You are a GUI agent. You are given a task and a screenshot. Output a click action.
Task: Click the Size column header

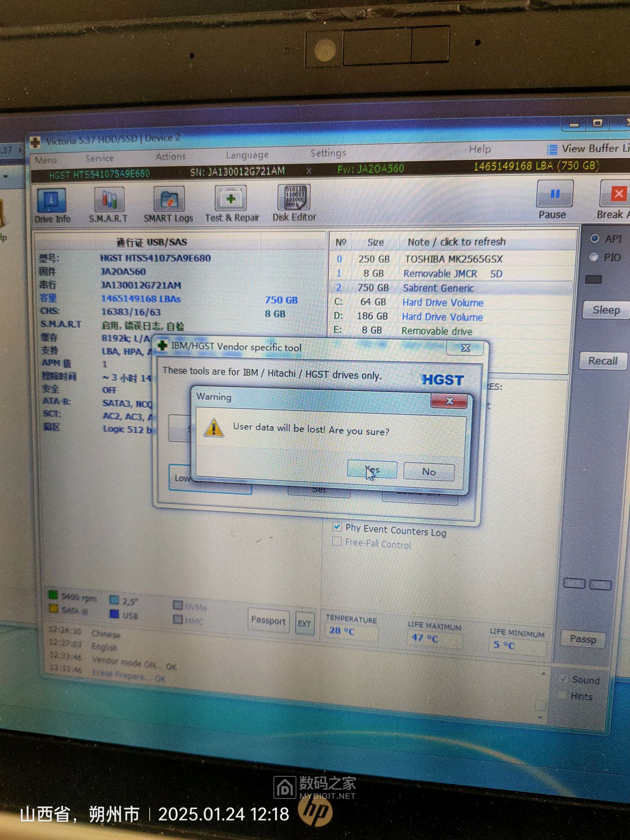click(375, 242)
